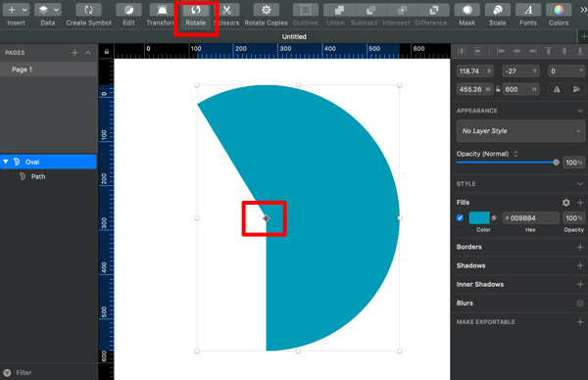Open the Colors picker icon

coord(559,10)
